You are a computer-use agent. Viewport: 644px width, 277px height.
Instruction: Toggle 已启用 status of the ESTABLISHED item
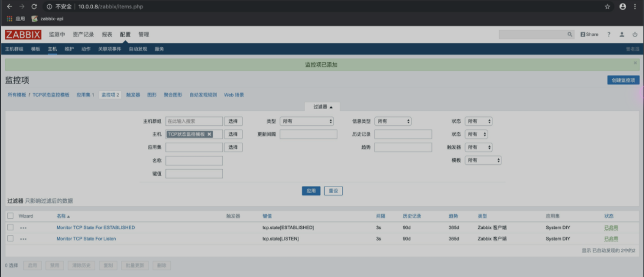[x=611, y=227]
